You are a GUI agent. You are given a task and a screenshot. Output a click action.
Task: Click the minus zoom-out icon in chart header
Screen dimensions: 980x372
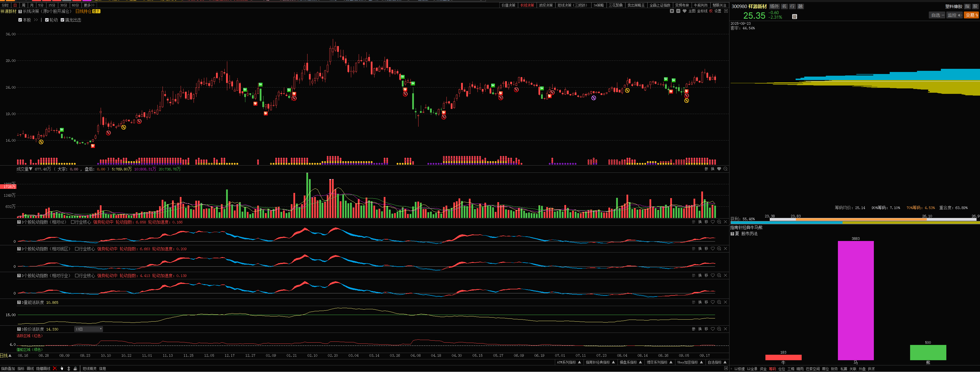[x=678, y=11]
